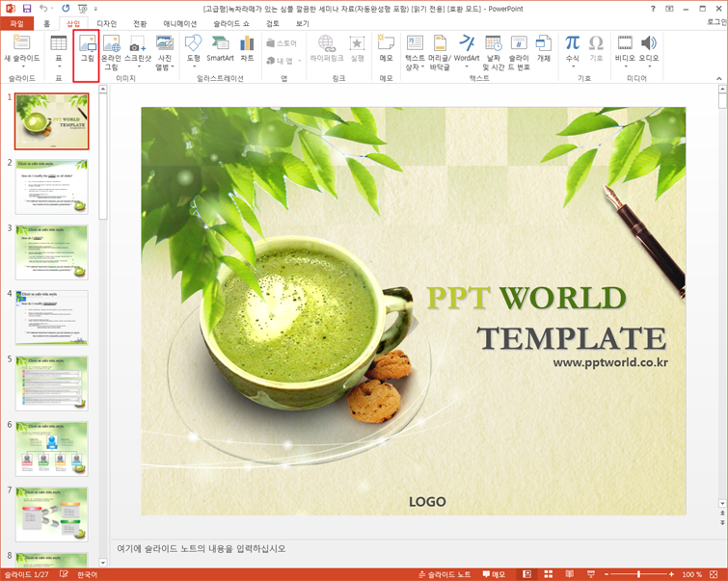Screen dimensions: 728x581
Task: Select slide 7 thumbnail
Action: point(51,515)
